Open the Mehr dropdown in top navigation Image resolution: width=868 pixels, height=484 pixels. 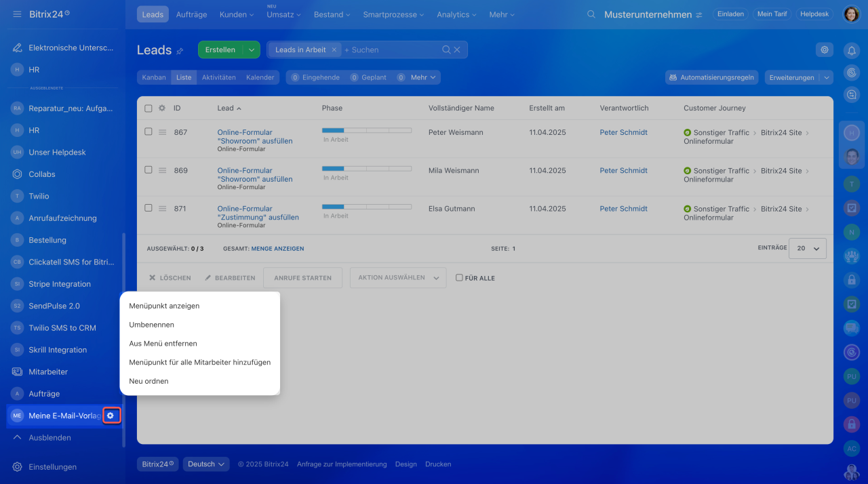click(x=502, y=14)
